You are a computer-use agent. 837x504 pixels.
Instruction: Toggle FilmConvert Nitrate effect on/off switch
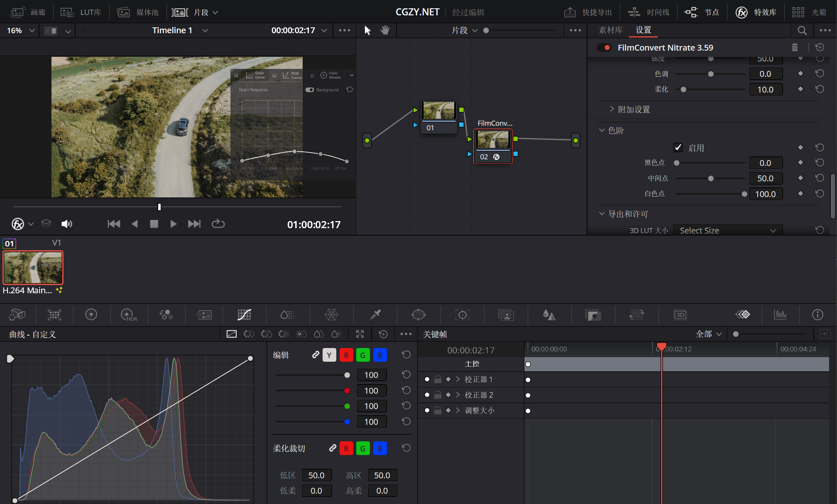click(x=604, y=47)
